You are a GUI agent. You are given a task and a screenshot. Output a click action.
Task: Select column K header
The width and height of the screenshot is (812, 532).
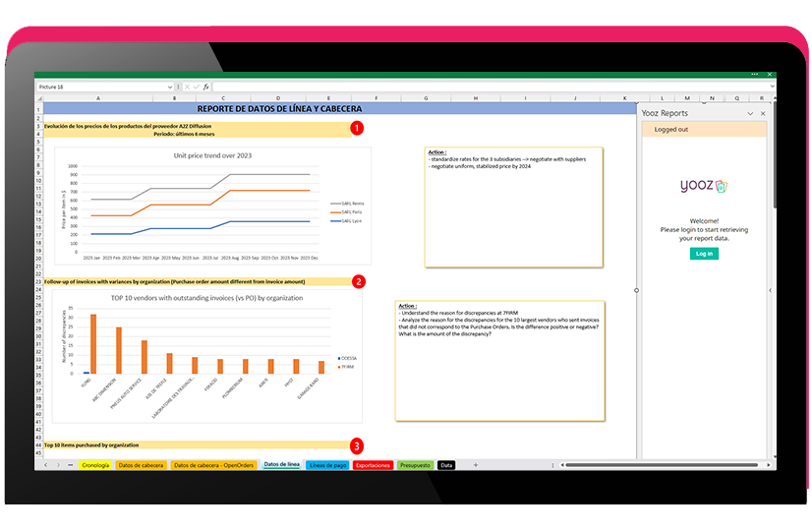(x=624, y=98)
